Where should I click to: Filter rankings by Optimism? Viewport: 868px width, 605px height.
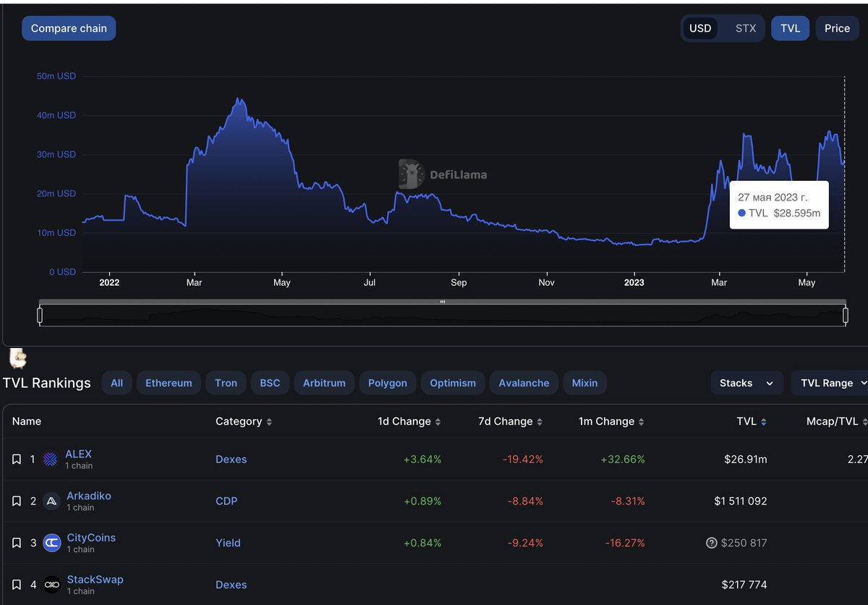(453, 383)
